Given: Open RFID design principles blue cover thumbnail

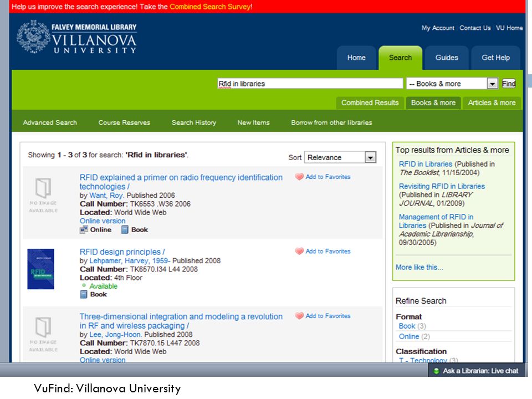Looking at the screenshot, I should (x=40, y=269).
